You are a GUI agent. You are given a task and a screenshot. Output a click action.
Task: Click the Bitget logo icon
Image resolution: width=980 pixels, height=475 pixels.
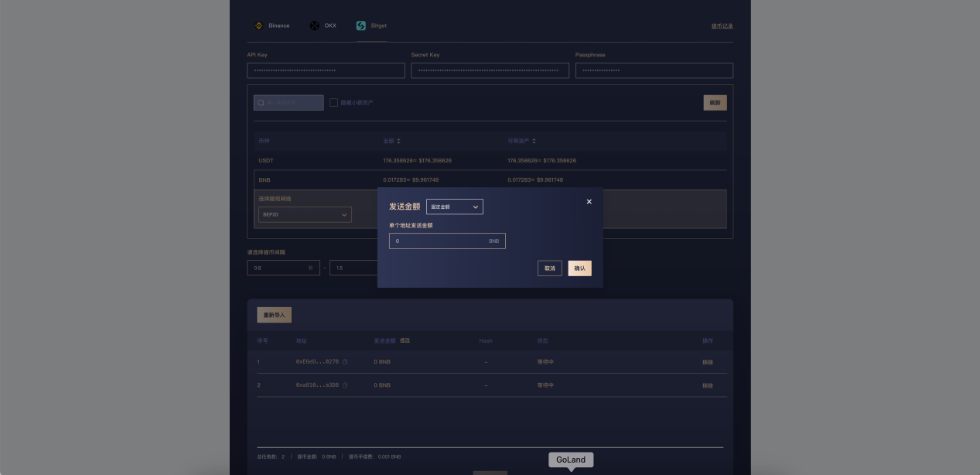pyautogui.click(x=361, y=26)
